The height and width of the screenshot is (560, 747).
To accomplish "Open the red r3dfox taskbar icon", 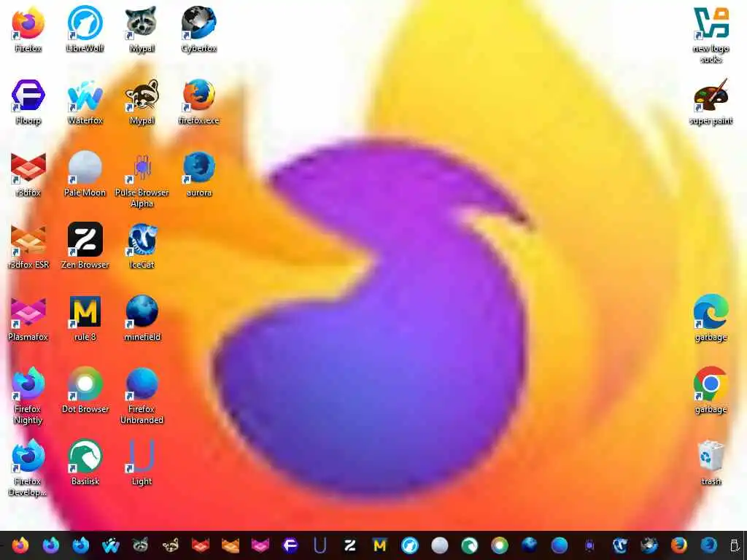I will click(200, 545).
